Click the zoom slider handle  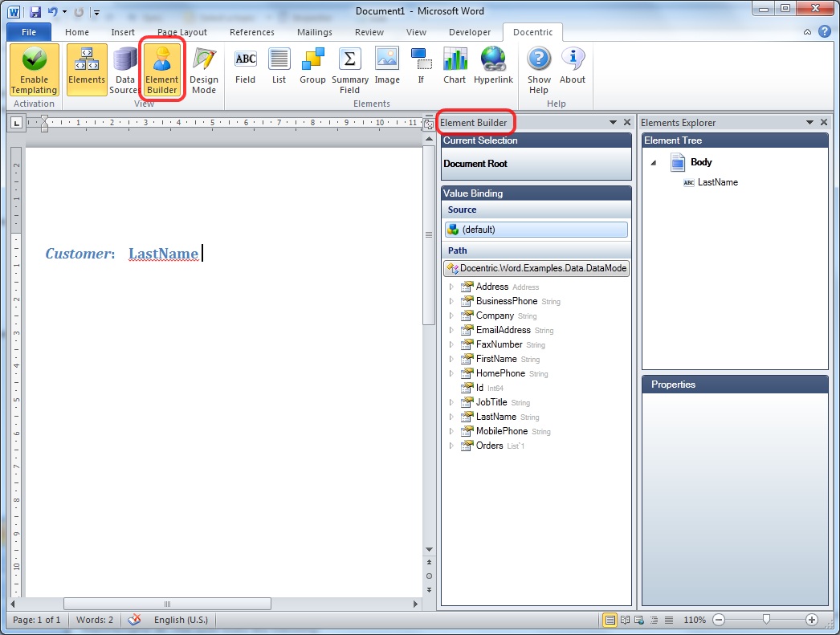[766, 620]
